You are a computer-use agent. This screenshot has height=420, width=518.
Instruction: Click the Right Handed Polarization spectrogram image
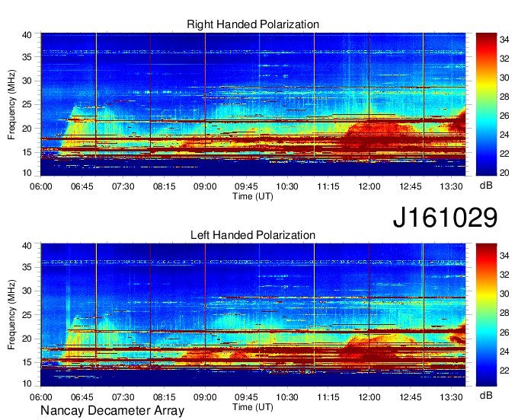tap(253, 104)
